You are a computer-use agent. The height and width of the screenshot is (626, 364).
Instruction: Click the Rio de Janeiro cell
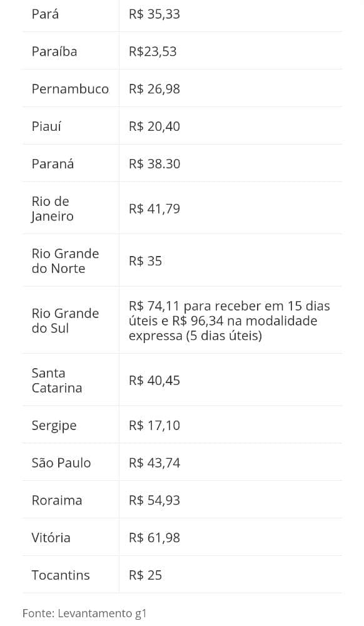[x=53, y=208]
